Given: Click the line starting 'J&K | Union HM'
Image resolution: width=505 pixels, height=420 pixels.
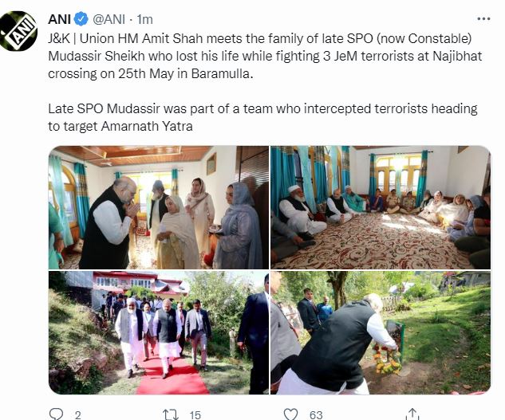Looking at the screenshot, I should pos(259,38).
